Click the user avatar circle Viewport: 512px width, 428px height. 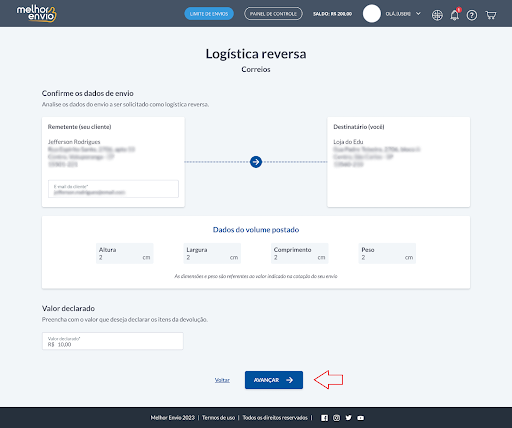point(372,14)
